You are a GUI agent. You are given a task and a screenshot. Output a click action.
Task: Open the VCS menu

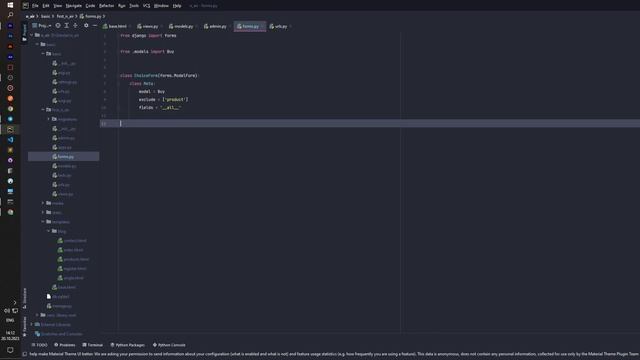tap(147, 6)
